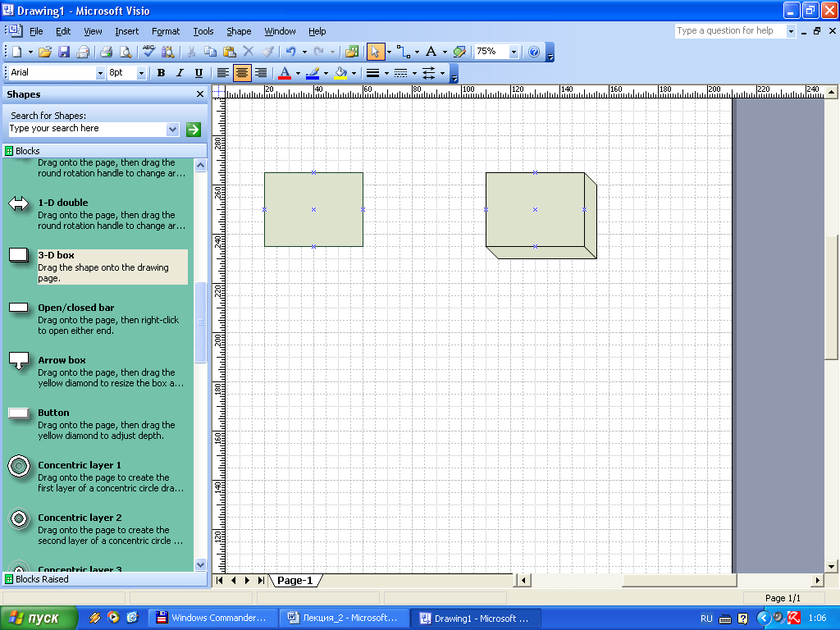Click the Paste clipboard icon

[x=229, y=52]
